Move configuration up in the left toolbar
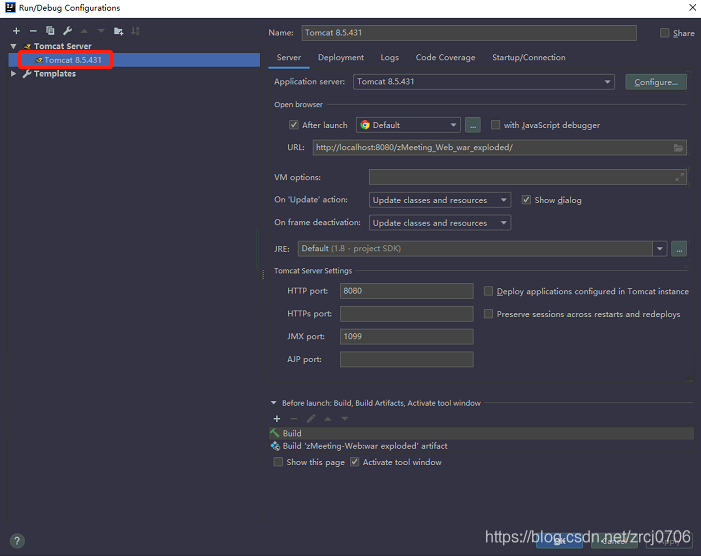Viewport: 701px width, 556px height. pyautogui.click(x=84, y=31)
